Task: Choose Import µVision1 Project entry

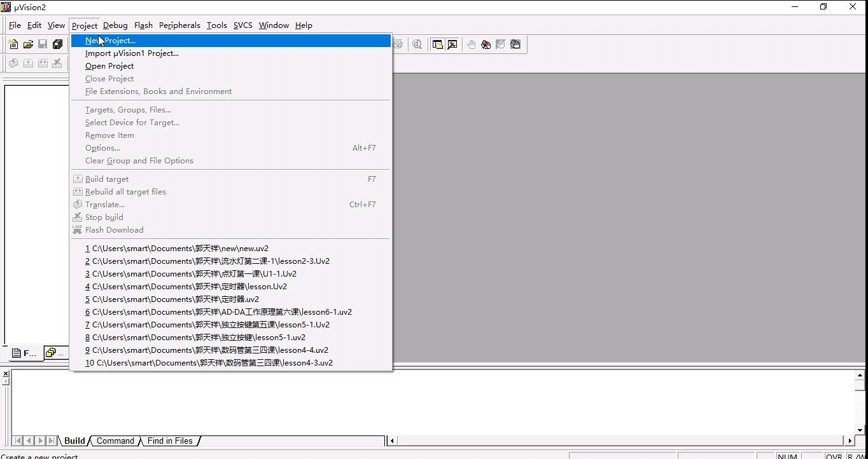Action: coord(230,53)
